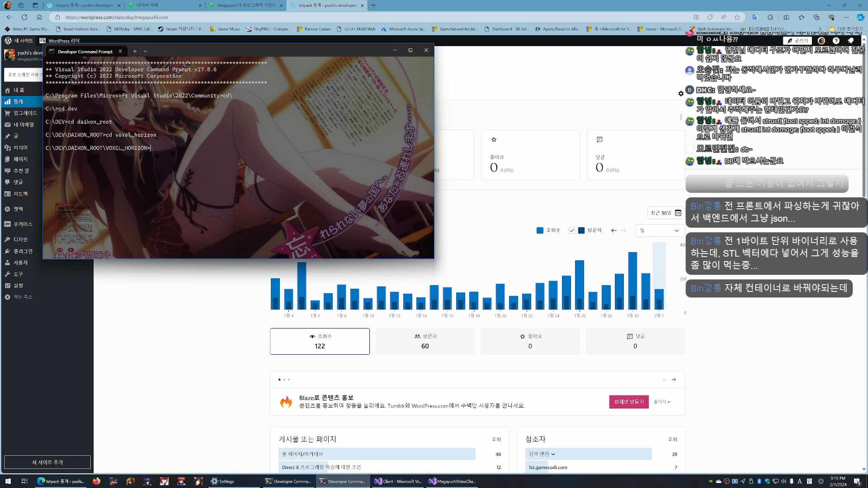This screenshot has width=868, height=488.
Task: Click the 새 사이트 추가 button
Action: [47, 462]
